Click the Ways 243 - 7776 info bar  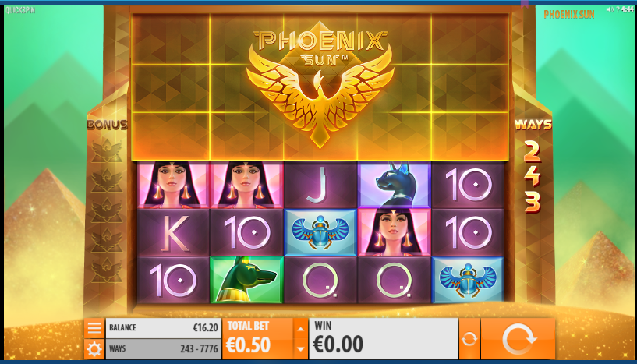pos(163,349)
